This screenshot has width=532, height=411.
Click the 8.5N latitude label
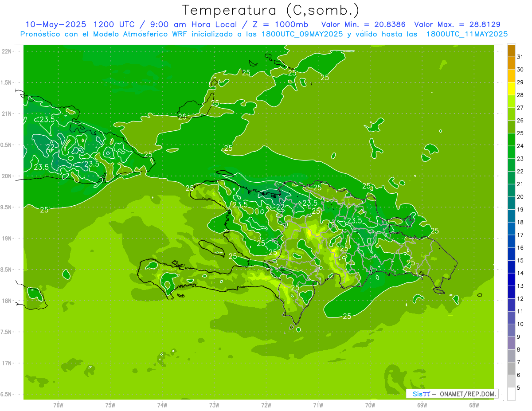(7, 270)
